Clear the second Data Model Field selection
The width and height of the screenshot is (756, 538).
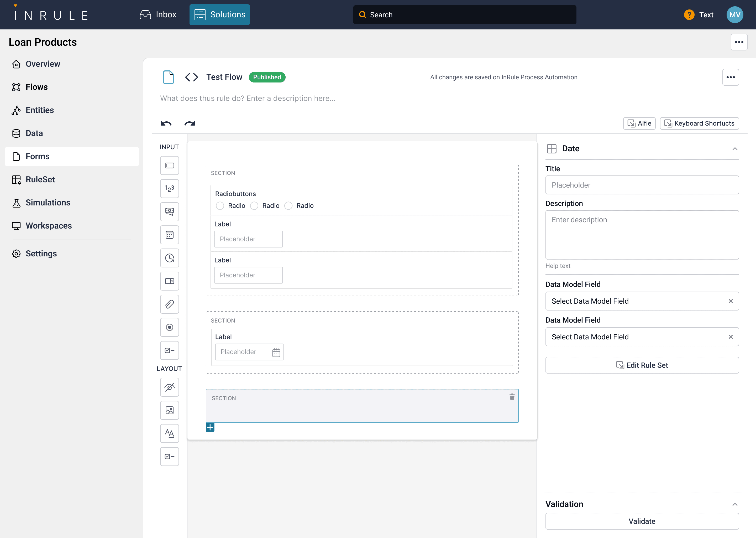(x=731, y=337)
